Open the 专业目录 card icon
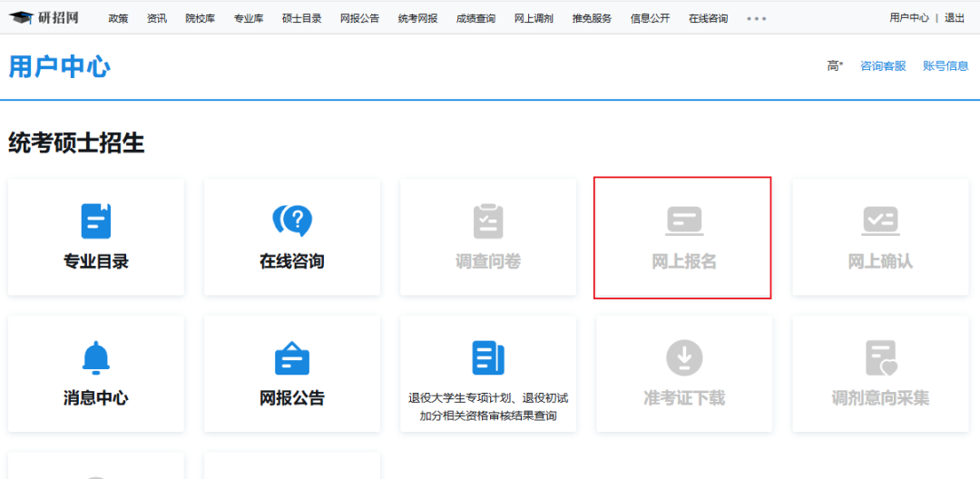This screenshot has width=980, height=479. 95,221
